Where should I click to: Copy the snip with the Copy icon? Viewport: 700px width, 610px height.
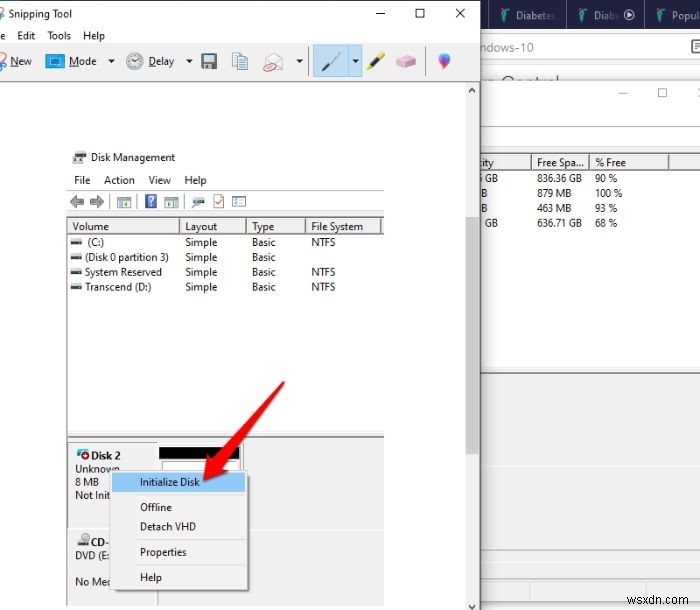pos(240,61)
